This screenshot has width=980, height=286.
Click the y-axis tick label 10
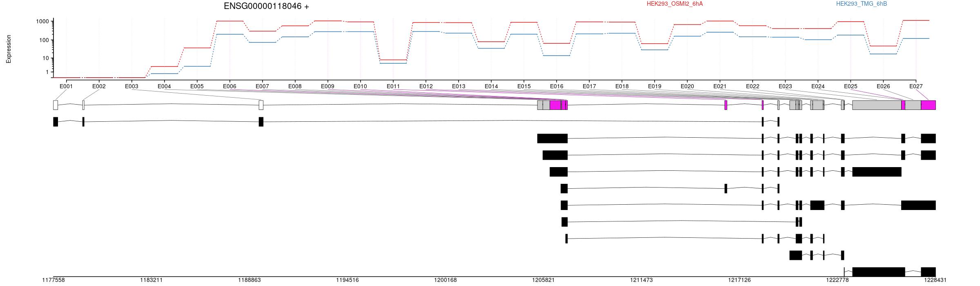[47, 58]
